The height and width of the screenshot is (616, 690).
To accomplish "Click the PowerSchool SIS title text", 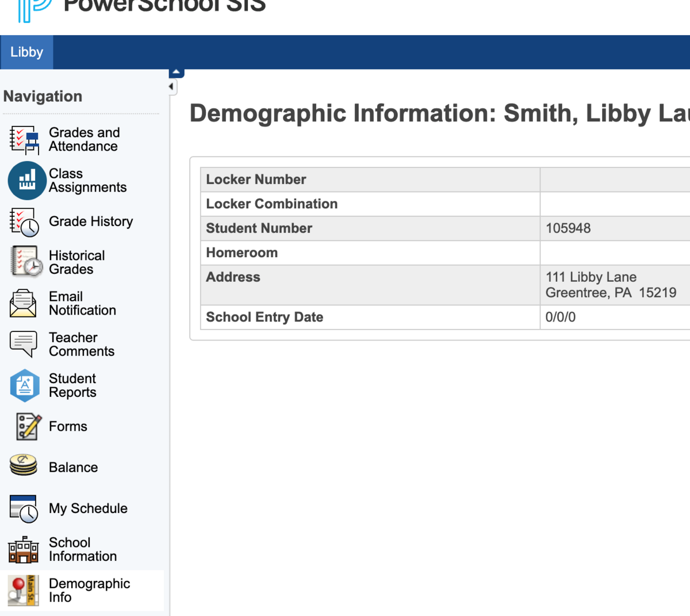I will (164, 6).
